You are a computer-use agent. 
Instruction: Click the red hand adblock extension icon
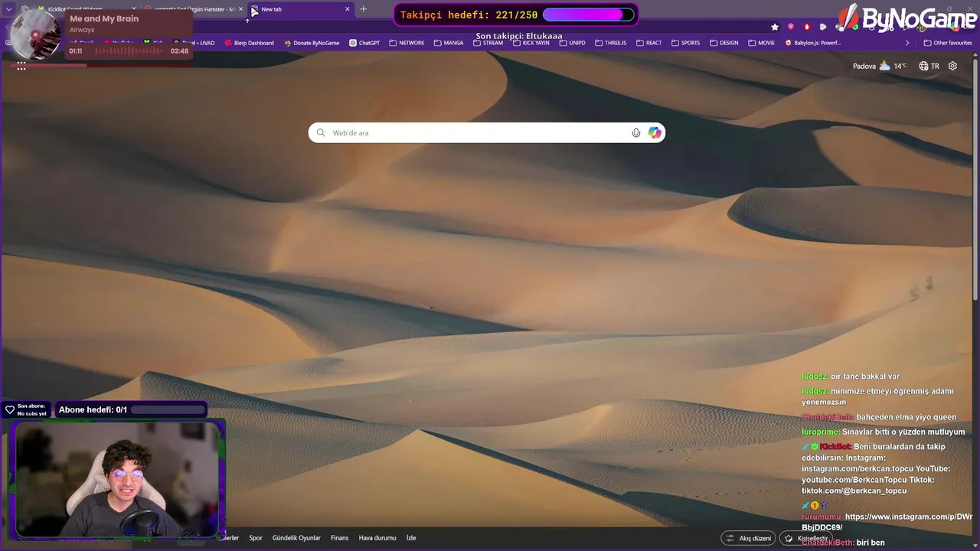(807, 27)
